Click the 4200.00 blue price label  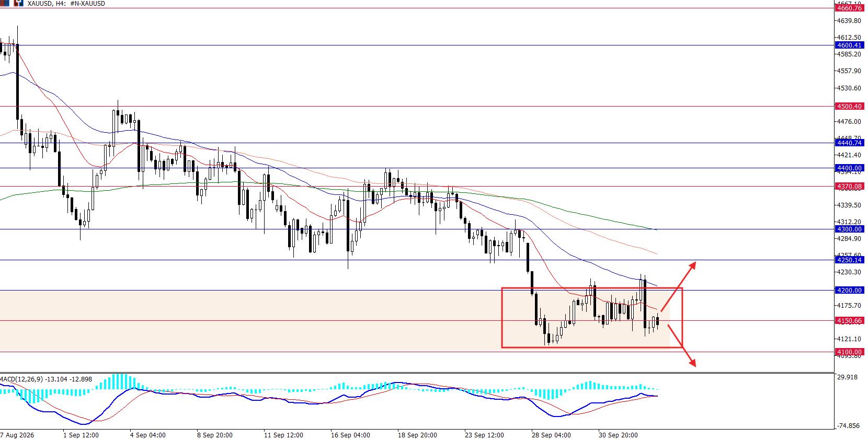tap(849, 291)
